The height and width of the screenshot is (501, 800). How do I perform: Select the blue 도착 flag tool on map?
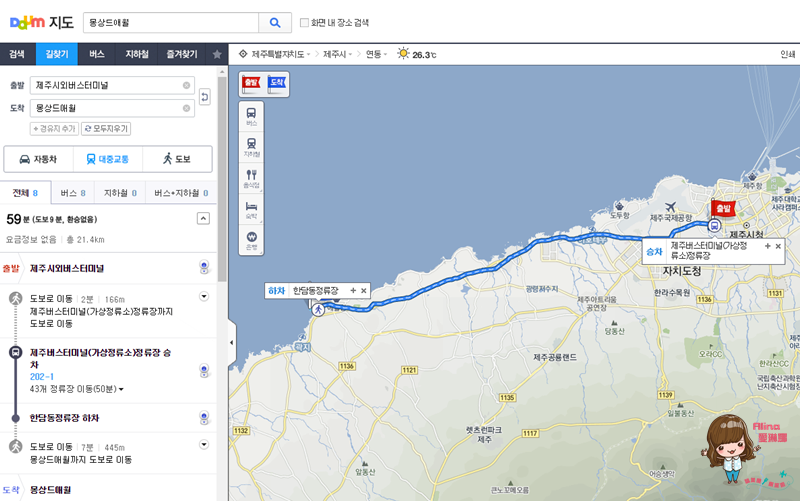[x=277, y=83]
